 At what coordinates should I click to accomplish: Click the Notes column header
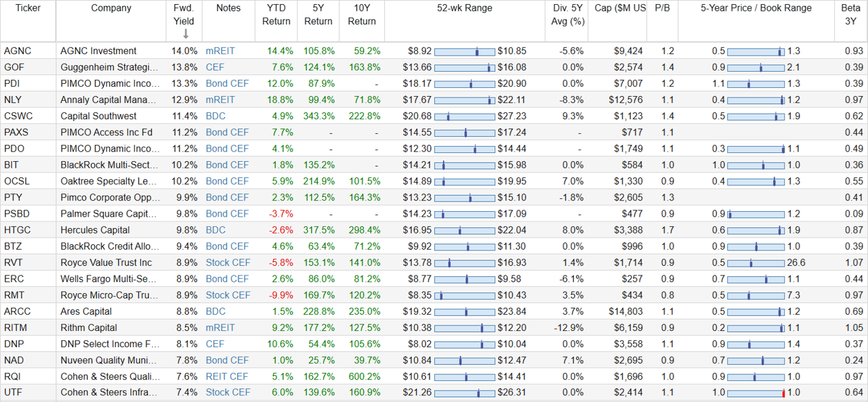click(228, 8)
